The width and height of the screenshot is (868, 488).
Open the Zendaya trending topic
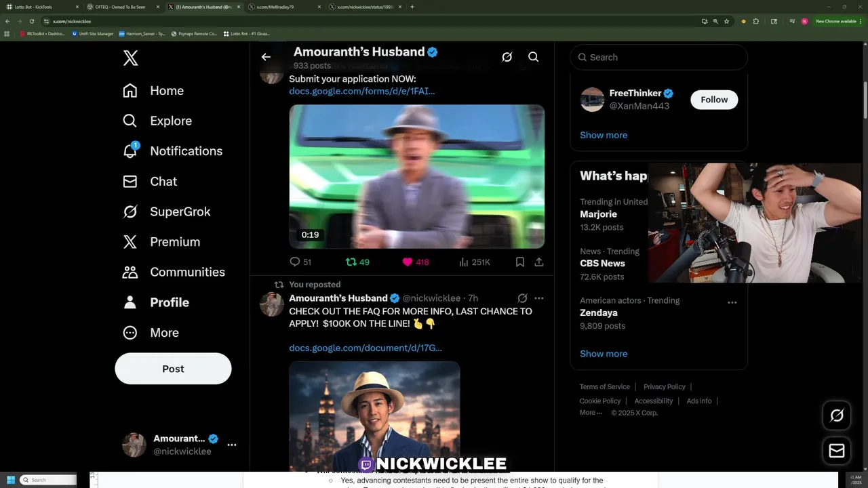pos(598,312)
